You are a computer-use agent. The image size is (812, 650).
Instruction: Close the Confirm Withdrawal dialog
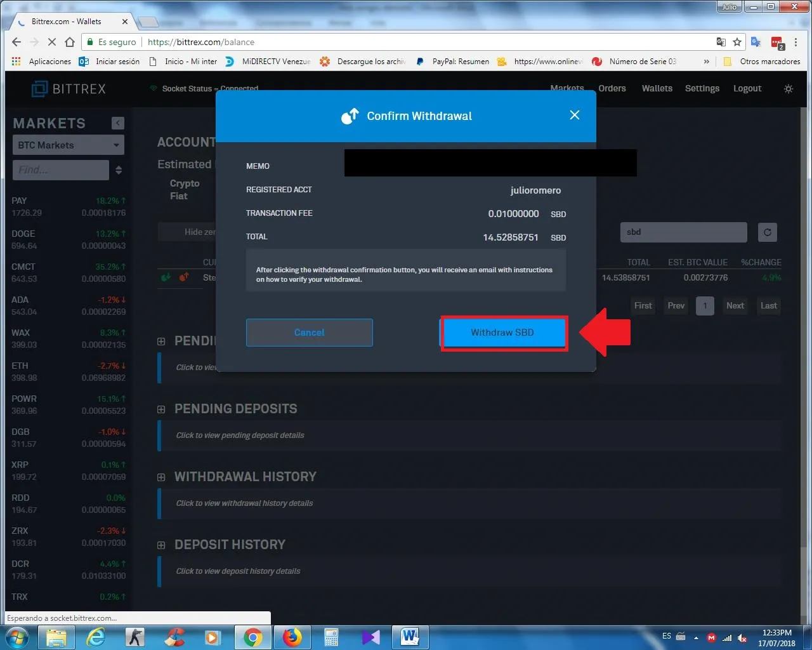click(x=574, y=115)
